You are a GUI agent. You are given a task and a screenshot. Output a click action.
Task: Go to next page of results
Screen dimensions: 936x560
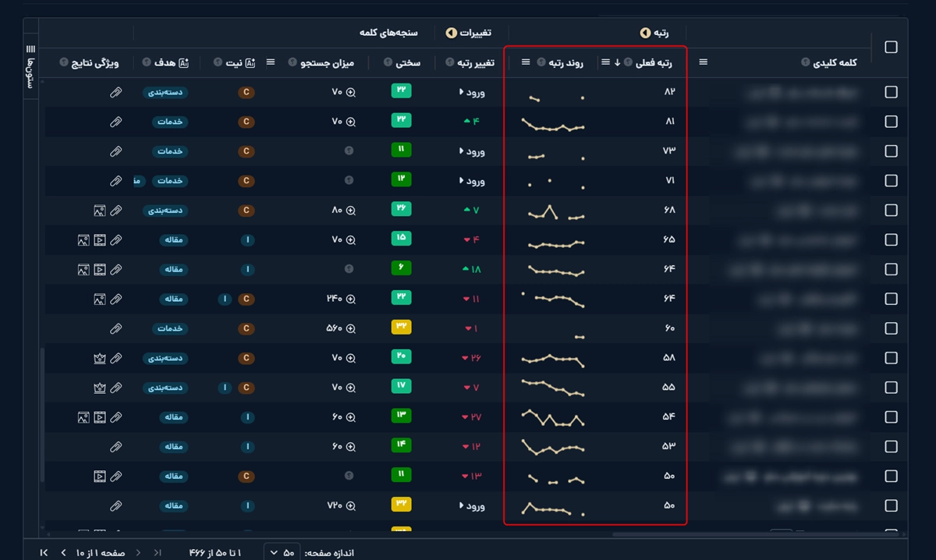pos(63,552)
